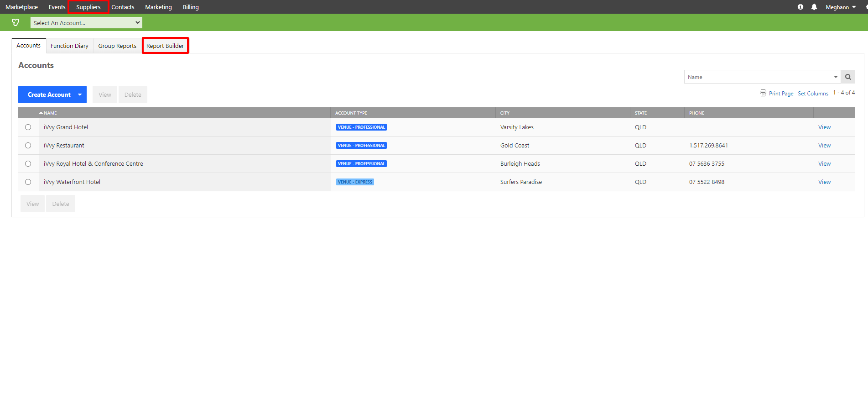Viewport: 868px width, 420px height.
Task: Click the Gold Coast city cell
Action: 515,146
